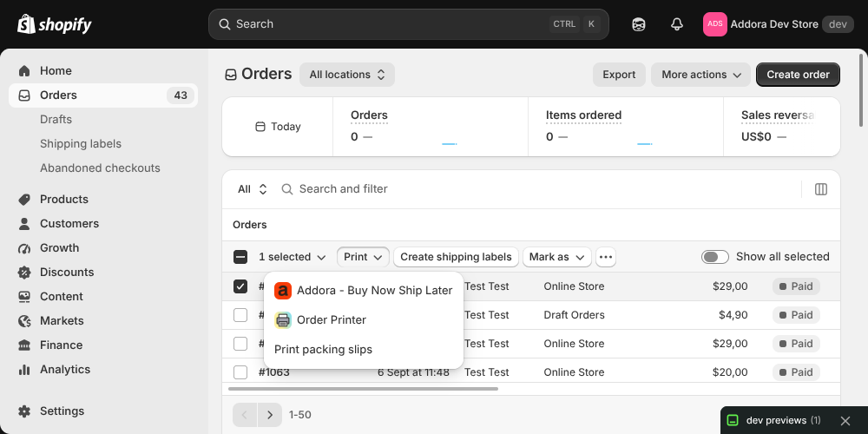Click the horizontal table scrollbar

pyautogui.click(x=363, y=389)
